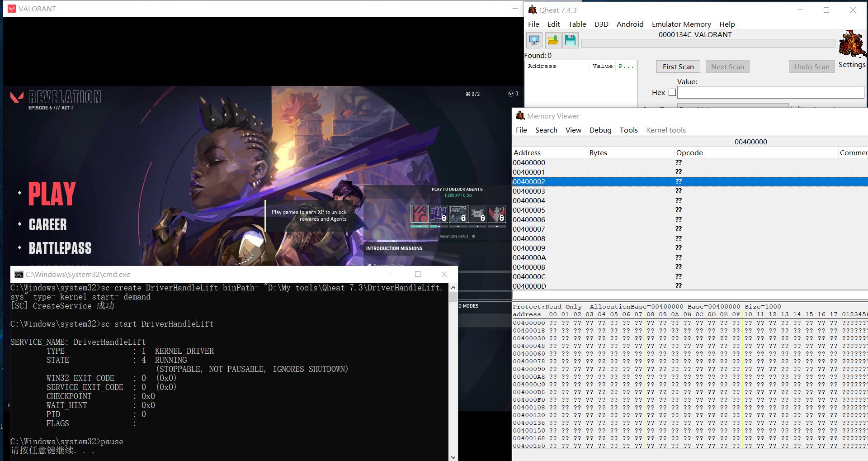Screen dimensions: 868x461
Task: Click the arrow icon beside VIEW CONTRACT
Action: tap(474, 236)
